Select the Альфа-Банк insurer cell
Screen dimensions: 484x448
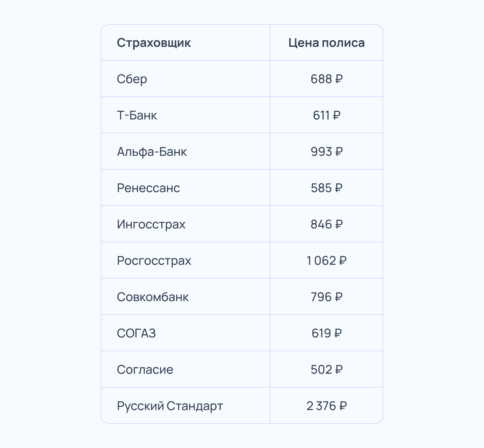click(x=152, y=152)
